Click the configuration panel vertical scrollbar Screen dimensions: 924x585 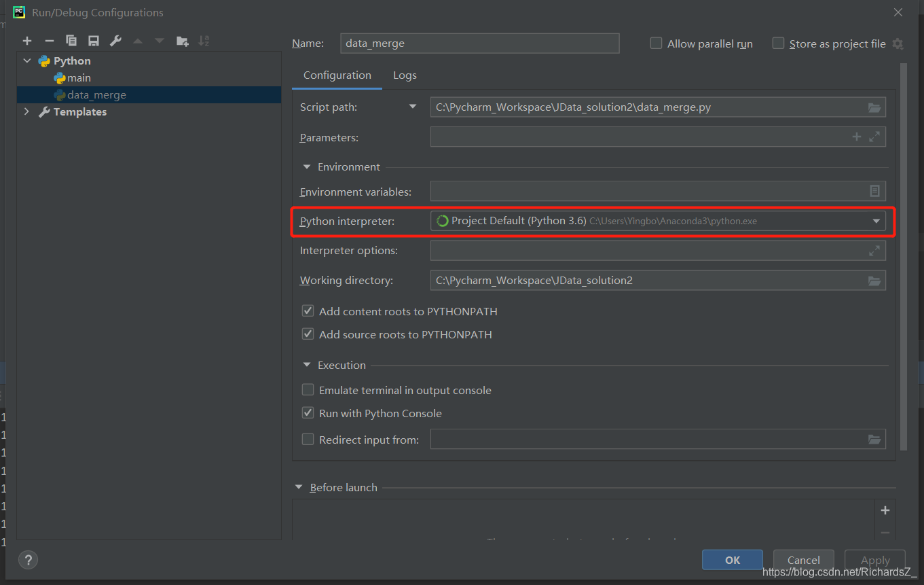click(904, 257)
